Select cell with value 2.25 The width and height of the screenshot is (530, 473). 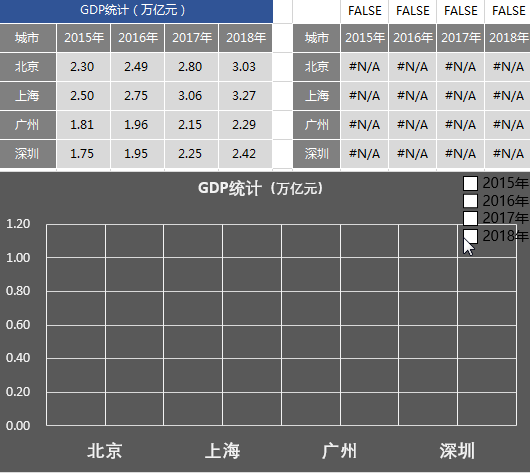click(x=192, y=154)
